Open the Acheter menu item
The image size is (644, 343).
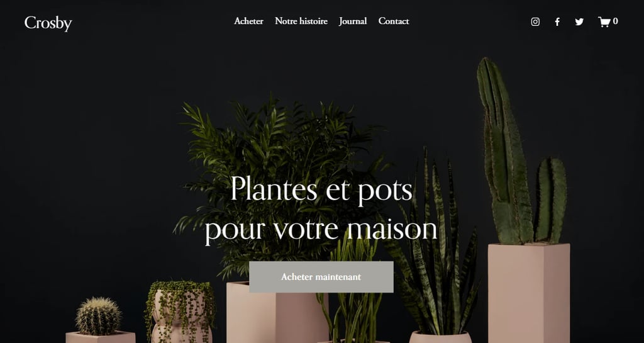pyautogui.click(x=248, y=21)
